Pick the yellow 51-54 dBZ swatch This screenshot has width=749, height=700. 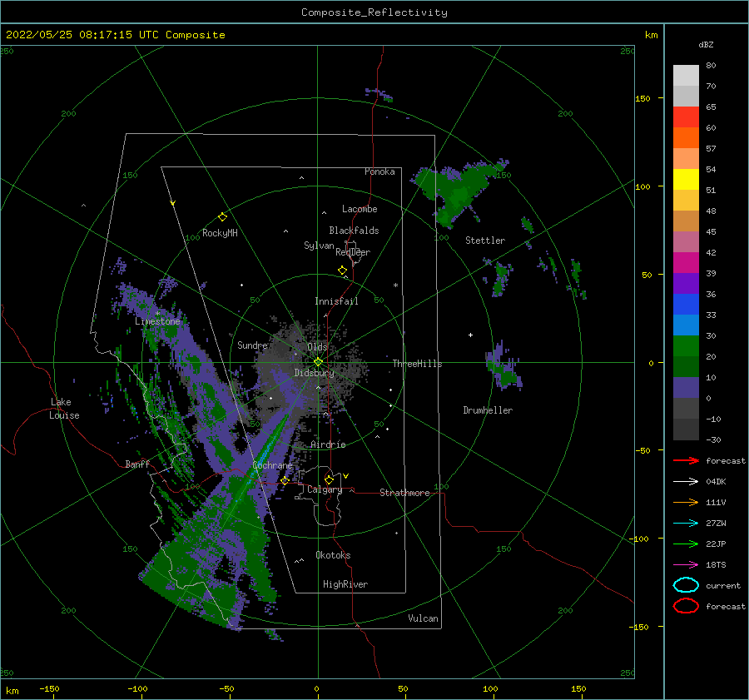(x=686, y=180)
